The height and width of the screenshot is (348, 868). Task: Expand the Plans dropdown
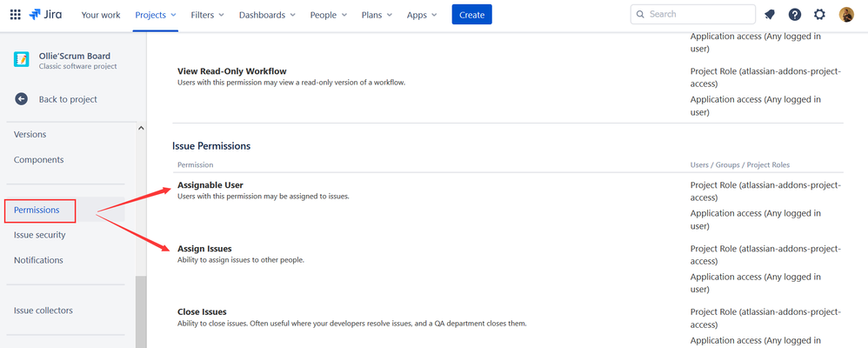coord(377,15)
